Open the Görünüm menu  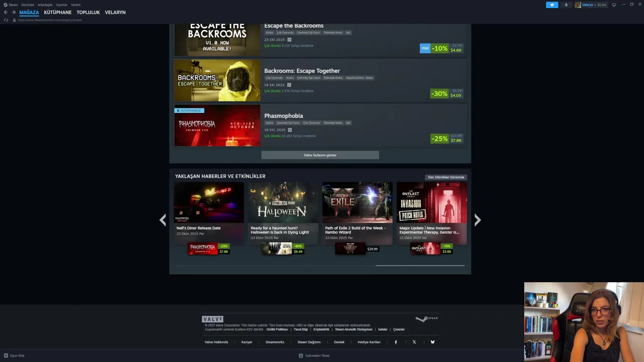pos(28,5)
